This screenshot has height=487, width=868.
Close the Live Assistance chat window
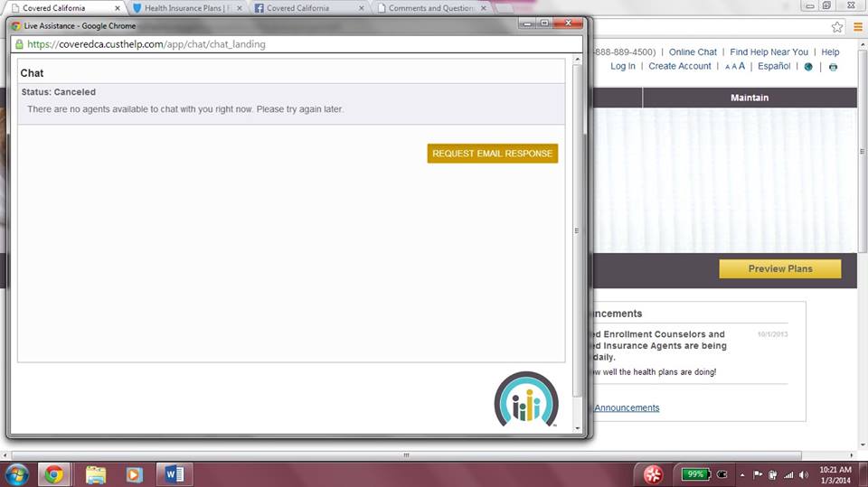click(568, 23)
